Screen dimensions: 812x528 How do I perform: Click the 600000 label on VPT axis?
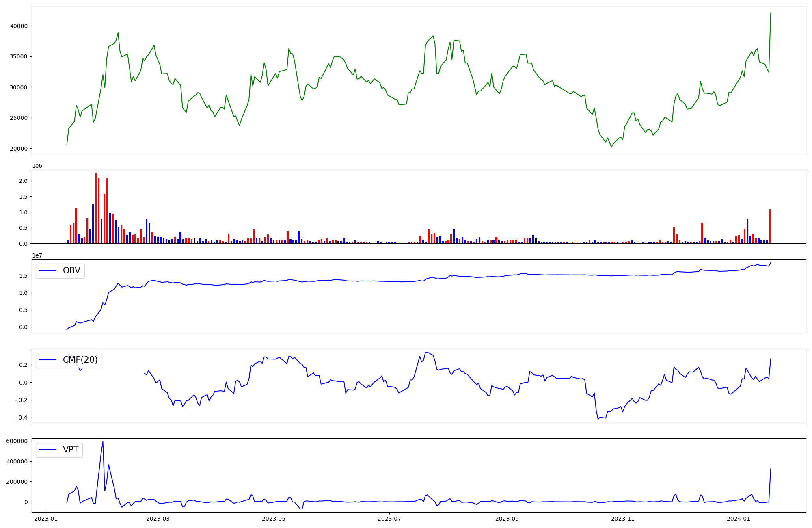pos(17,441)
